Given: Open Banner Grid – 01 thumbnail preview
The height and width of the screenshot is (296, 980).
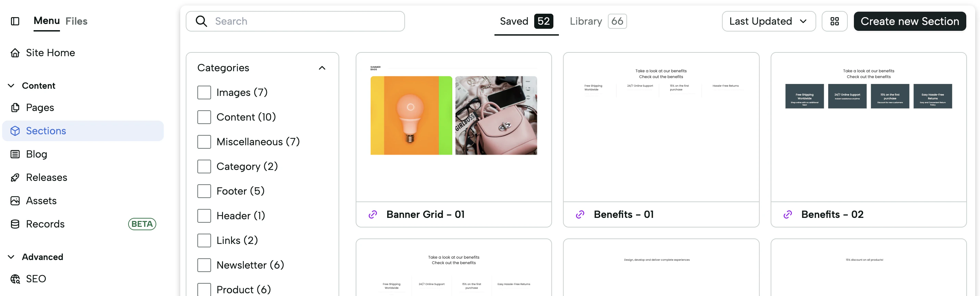Looking at the screenshot, I should click(x=453, y=127).
